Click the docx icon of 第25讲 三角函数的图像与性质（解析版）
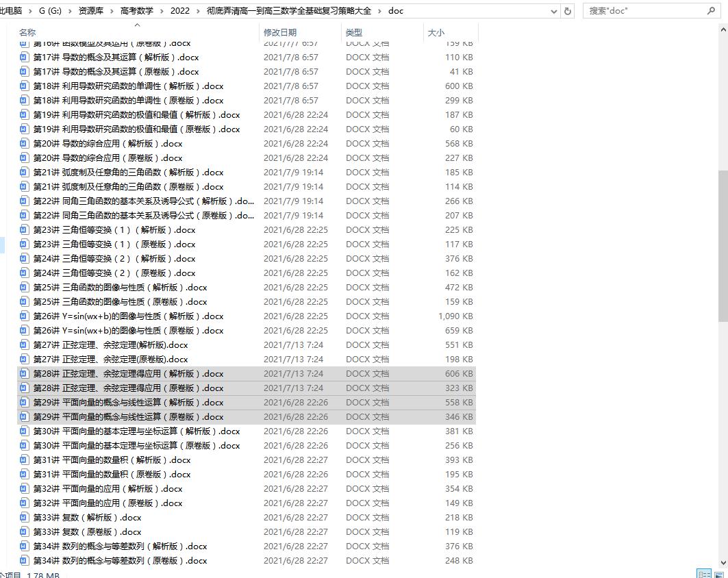Image resolution: width=728 pixels, height=578 pixels. pyautogui.click(x=24, y=288)
